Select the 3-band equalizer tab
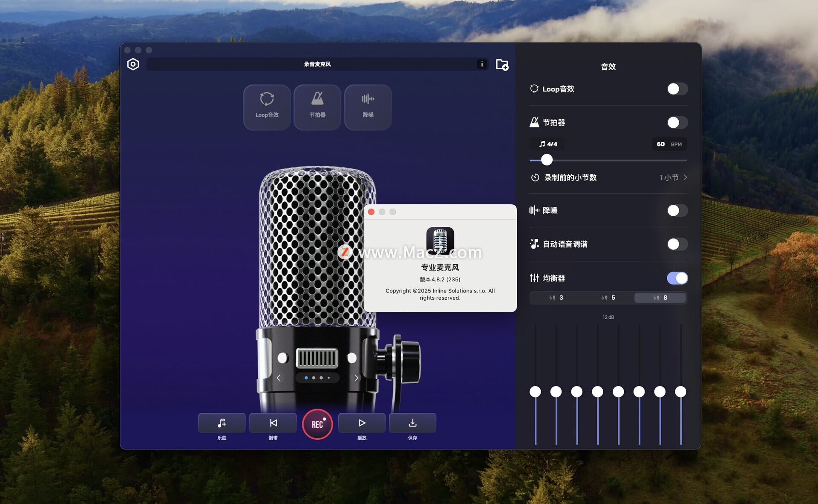 tap(556, 298)
